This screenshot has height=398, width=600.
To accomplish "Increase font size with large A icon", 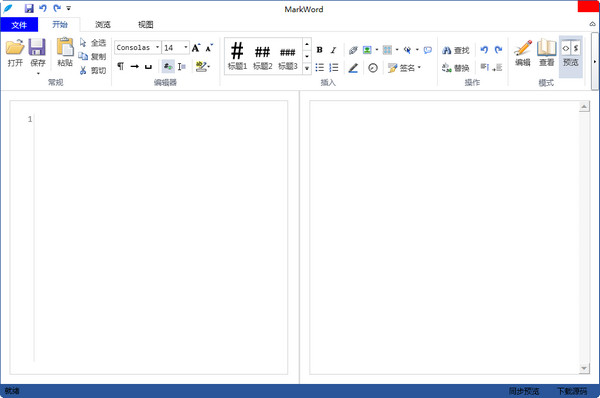I will pyautogui.click(x=196, y=48).
